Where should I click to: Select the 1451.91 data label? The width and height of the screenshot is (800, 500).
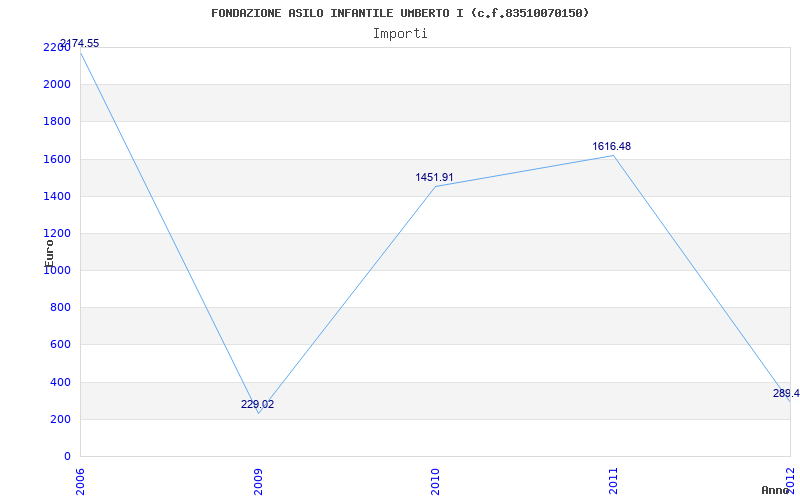point(434,177)
